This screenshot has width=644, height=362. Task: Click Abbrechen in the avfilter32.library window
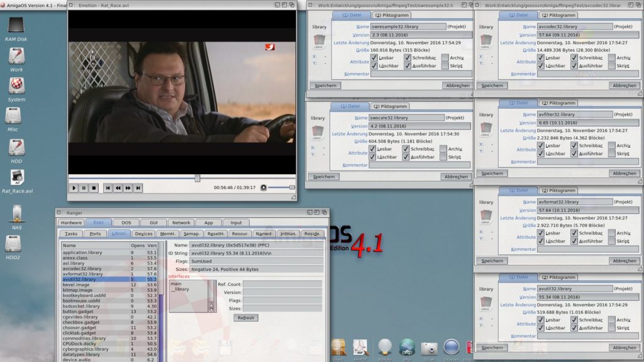pos(625,173)
